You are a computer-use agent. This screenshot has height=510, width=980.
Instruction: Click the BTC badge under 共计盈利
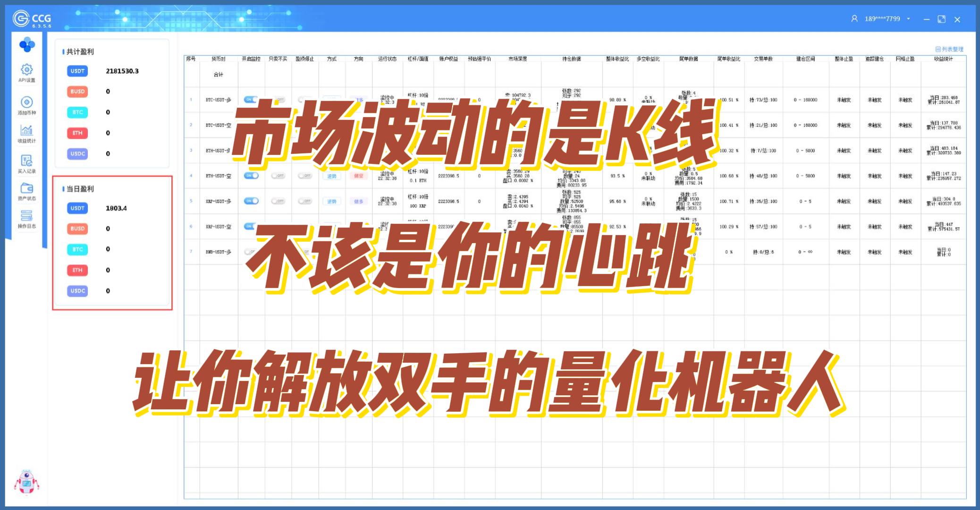coord(77,112)
